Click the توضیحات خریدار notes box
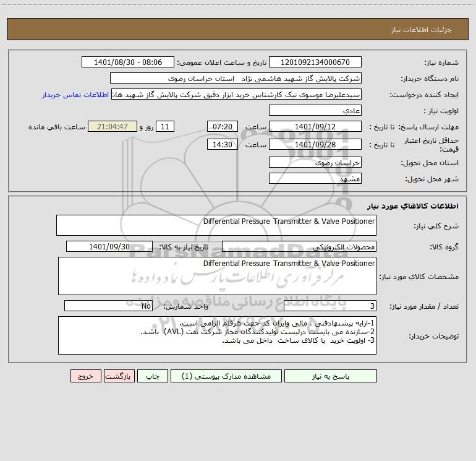 click(x=217, y=335)
